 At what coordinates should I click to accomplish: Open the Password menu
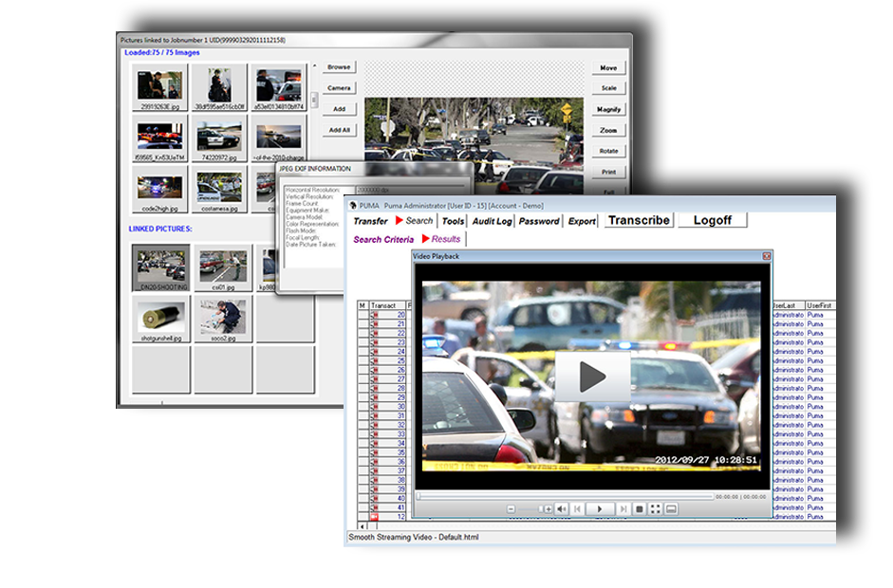coord(539,221)
